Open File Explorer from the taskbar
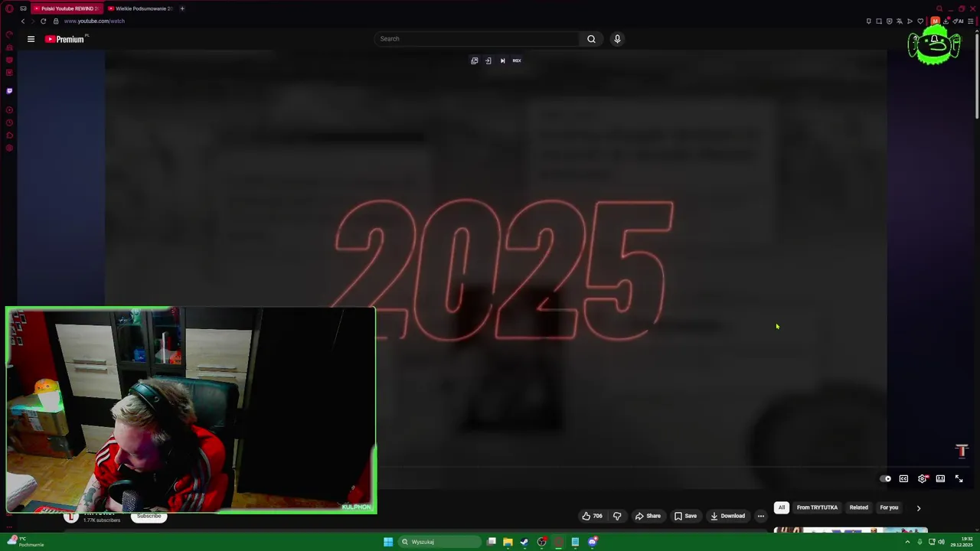980x551 pixels. pos(508,542)
